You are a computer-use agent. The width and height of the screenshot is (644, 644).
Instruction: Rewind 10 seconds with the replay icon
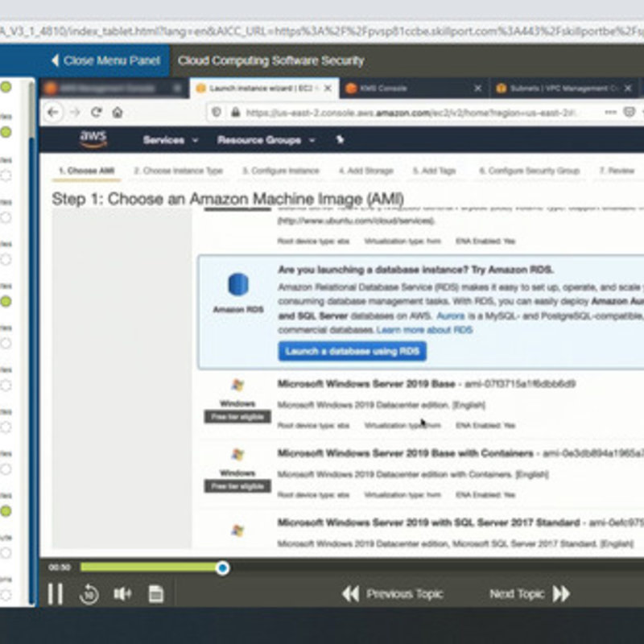point(89,594)
